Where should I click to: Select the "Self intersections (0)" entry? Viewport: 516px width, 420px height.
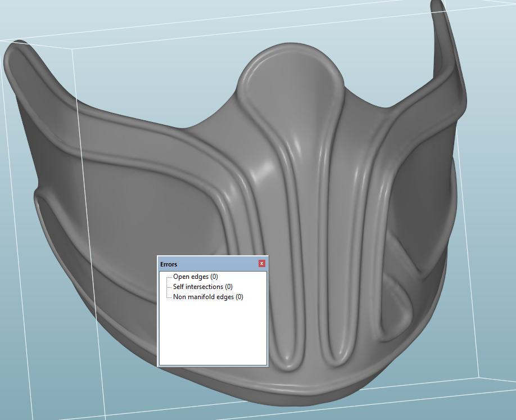point(203,287)
